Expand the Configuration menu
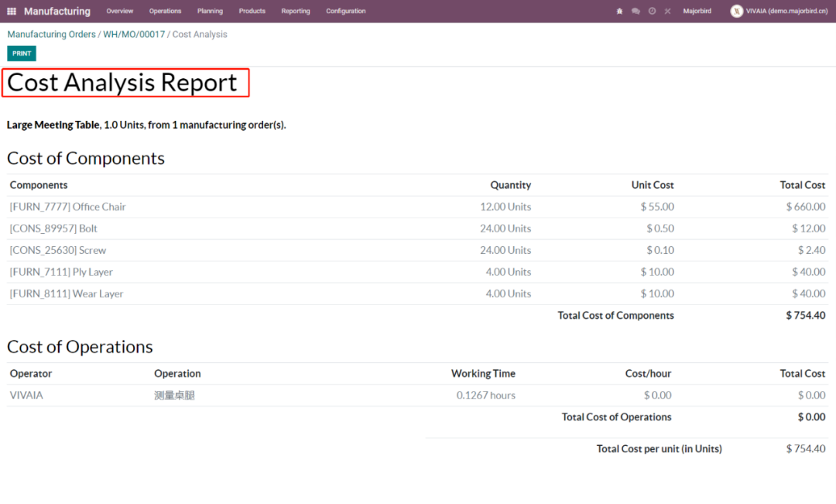 pyautogui.click(x=345, y=12)
